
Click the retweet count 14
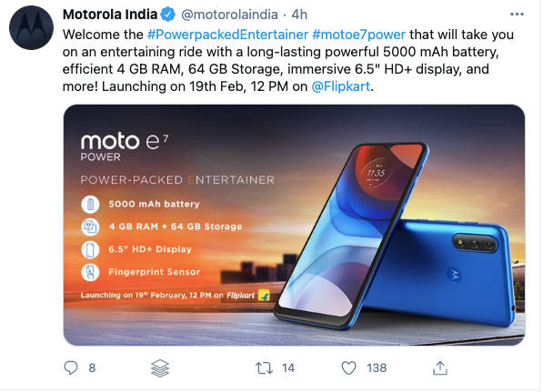click(288, 368)
